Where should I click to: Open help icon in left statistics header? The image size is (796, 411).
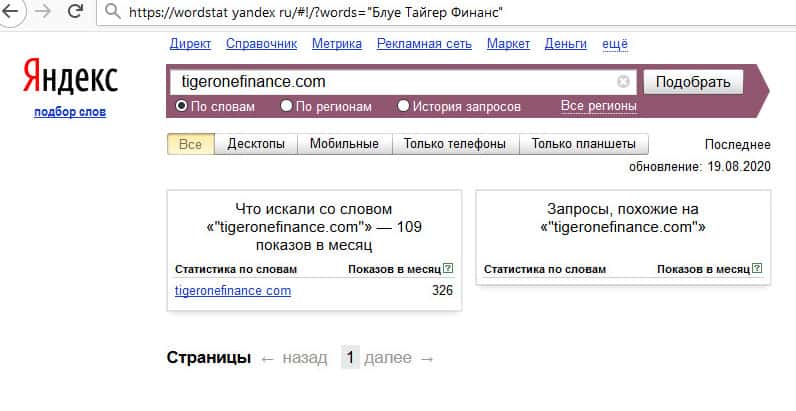[x=447, y=269]
